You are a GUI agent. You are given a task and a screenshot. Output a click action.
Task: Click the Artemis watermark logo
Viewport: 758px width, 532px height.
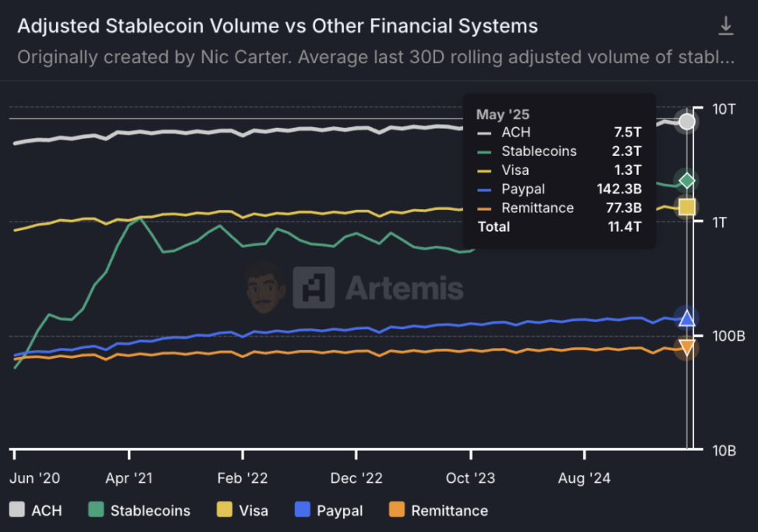378,288
